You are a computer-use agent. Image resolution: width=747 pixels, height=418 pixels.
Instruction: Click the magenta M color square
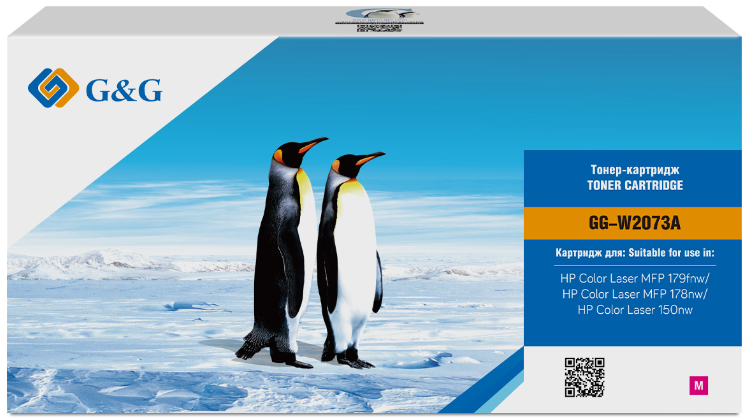(698, 385)
